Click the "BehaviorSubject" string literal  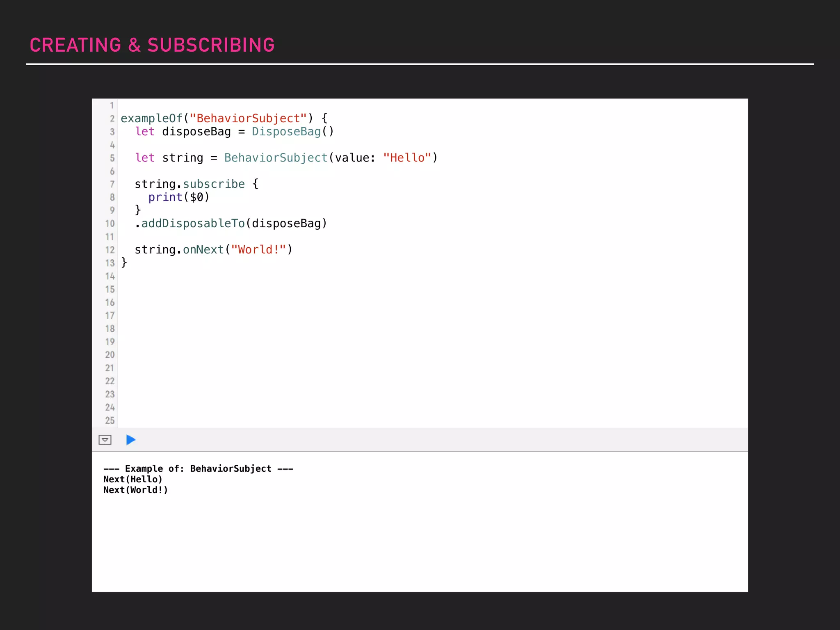pyautogui.click(x=248, y=119)
